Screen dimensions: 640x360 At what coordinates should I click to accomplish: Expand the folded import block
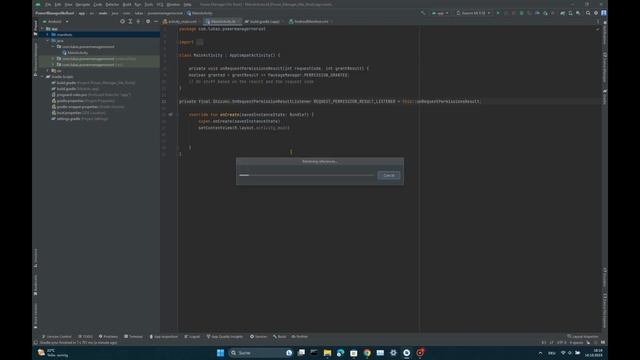200,42
